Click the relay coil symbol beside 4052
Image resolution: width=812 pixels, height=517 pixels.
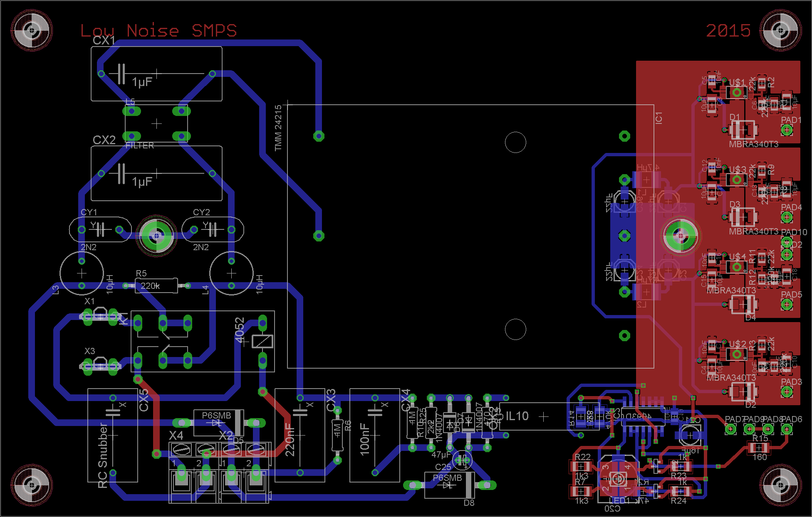[262, 341]
